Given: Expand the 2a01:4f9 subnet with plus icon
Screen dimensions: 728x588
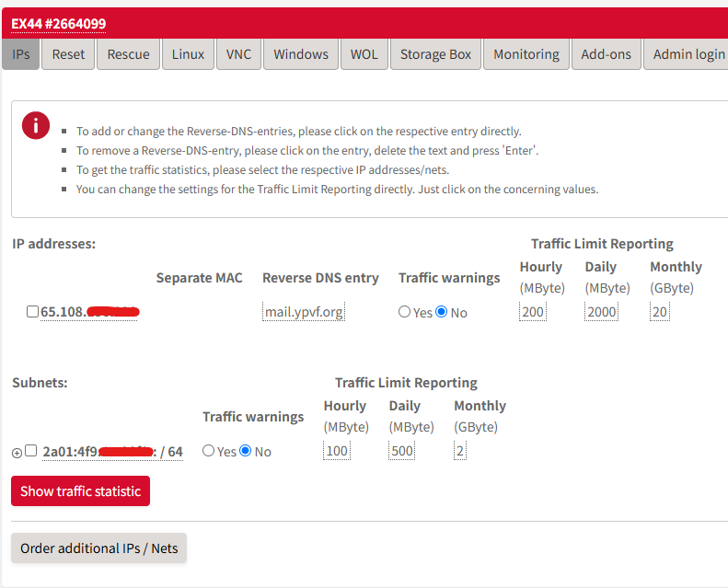Looking at the screenshot, I should click(17, 453).
